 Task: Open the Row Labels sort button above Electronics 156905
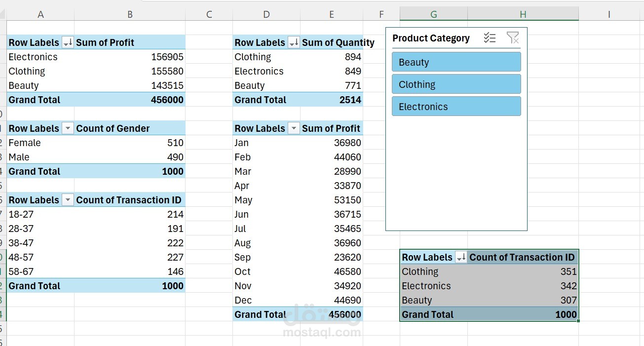(x=68, y=43)
